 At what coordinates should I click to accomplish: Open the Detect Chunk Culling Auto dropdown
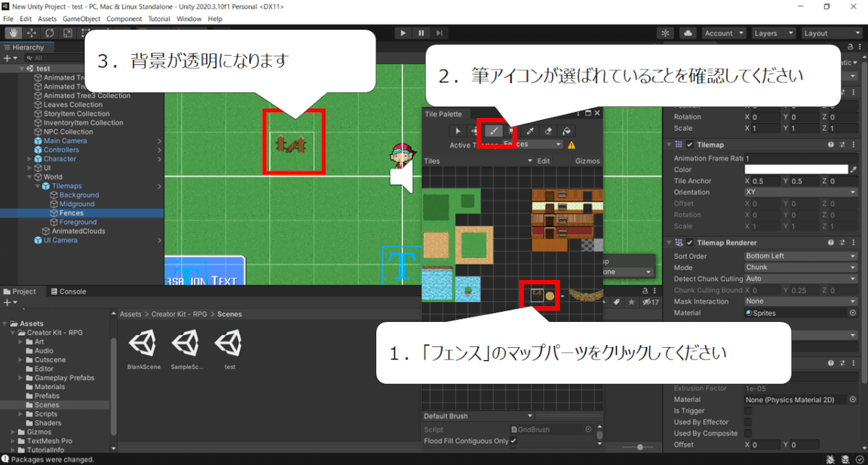tap(801, 278)
